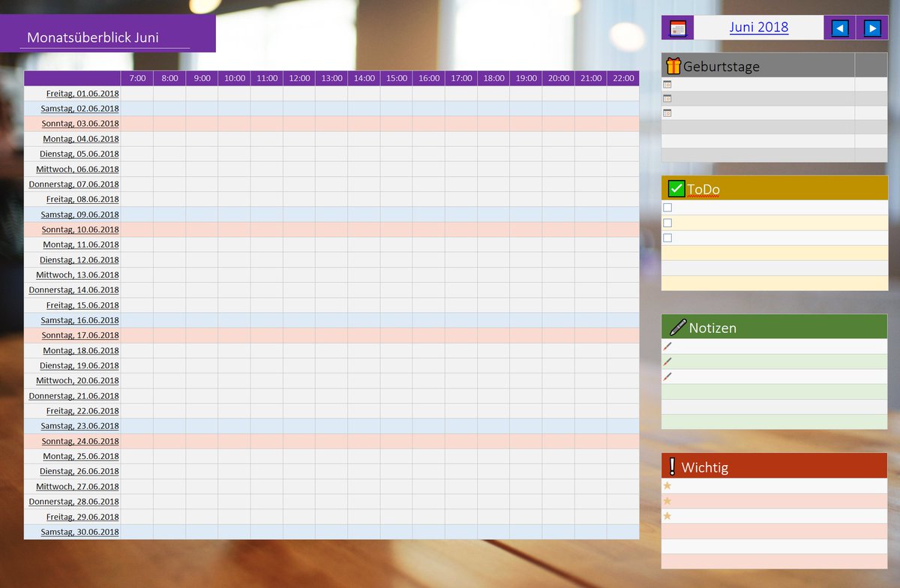
Task: Open Mittwoch, 20.06.2018 day link
Action: 77,381
